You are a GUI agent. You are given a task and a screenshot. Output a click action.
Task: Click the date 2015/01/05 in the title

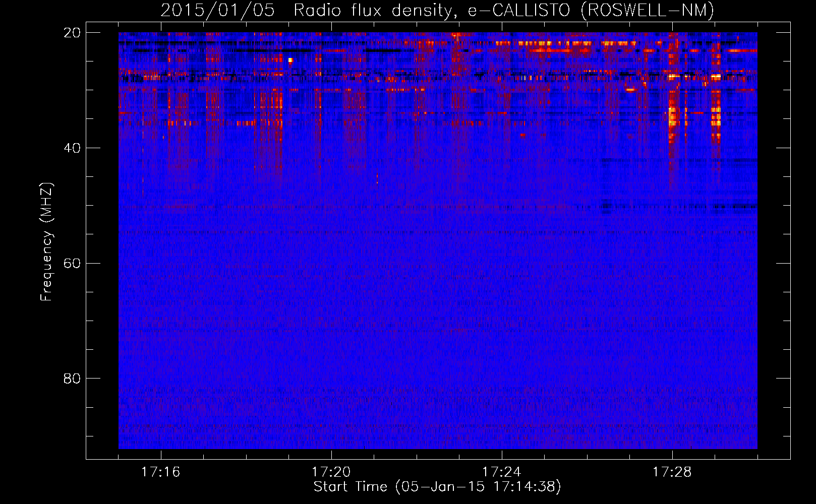[217, 11]
